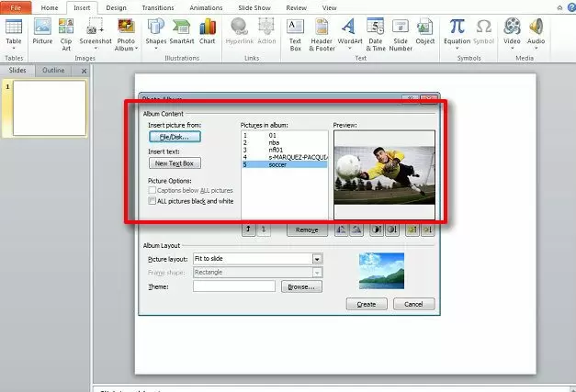Click the Slide Number icon

click(401, 32)
